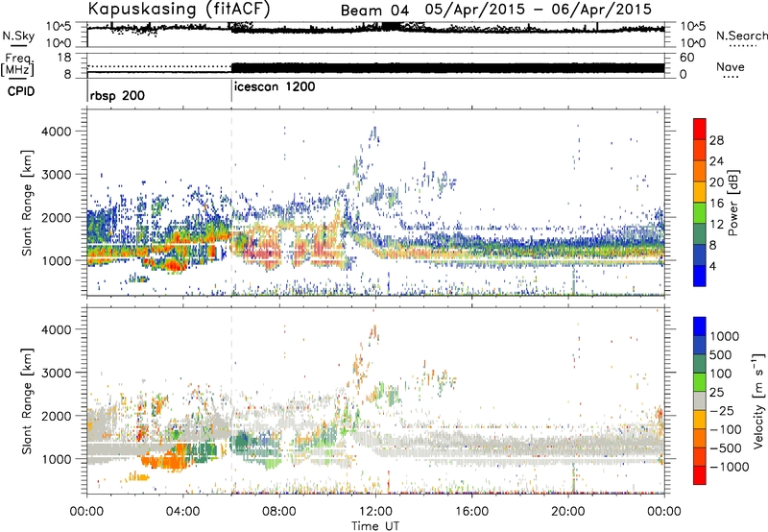Click the 'Slant Range [km]' label on the velocity panel
Viewport: 768px width, 532px height.
coord(27,401)
